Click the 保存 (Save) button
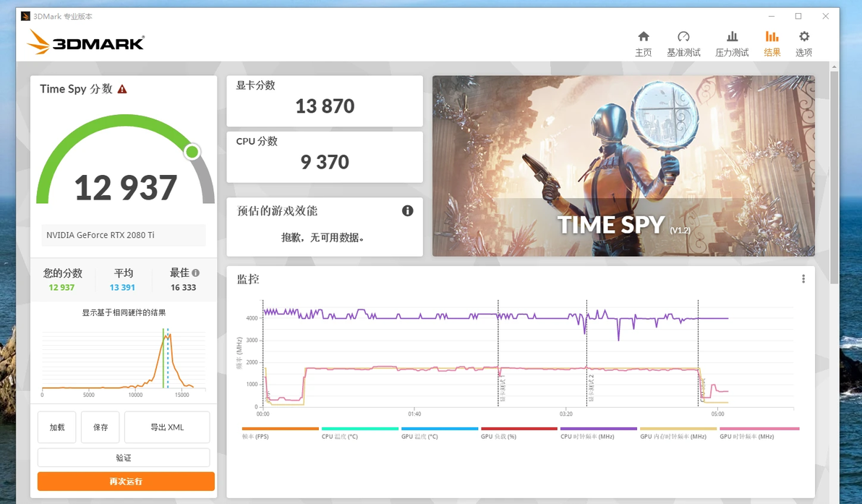 click(100, 427)
